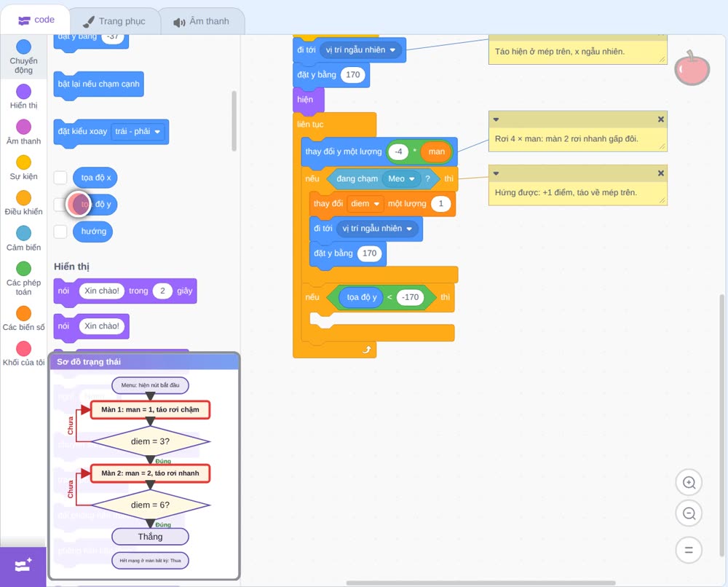Screen dimensions: 728x587
Task: Reset workspace zoom with the equals icon
Action: pos(689,550)
